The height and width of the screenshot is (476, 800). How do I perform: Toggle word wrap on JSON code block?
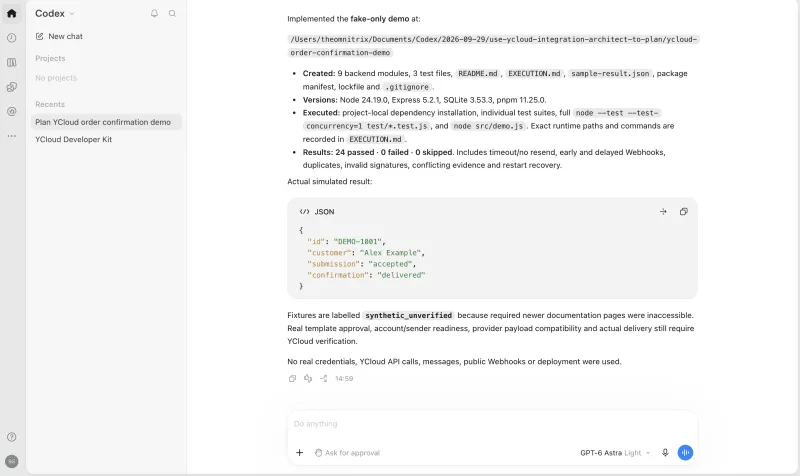tap(663, 211)
